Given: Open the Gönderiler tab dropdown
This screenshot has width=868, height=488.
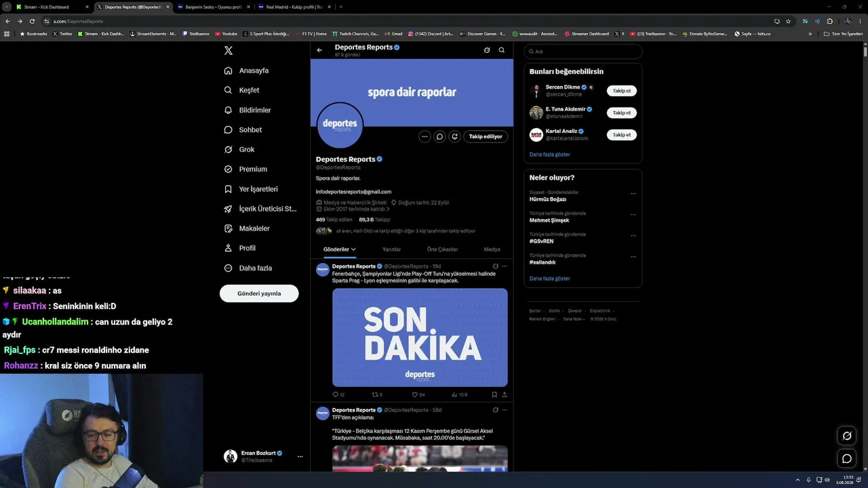Looking at the screenshot, I should (340, 249).
